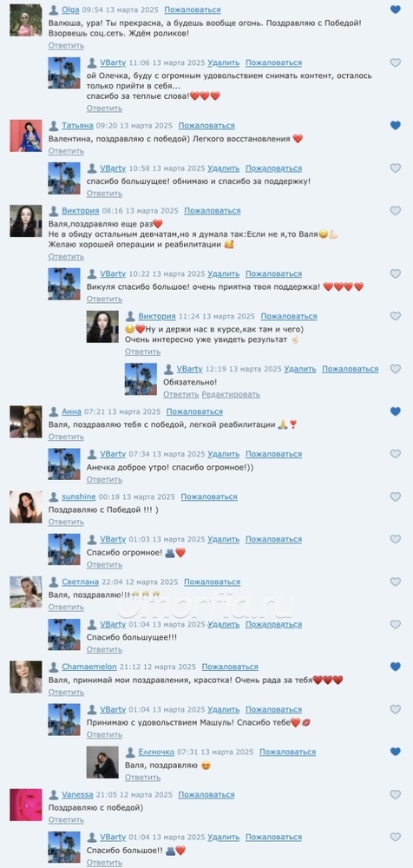The width and height of the screenshot is (413, 868).
Task: Click the heart on VBarty's 11:06 reply
Action: point(396,62)
